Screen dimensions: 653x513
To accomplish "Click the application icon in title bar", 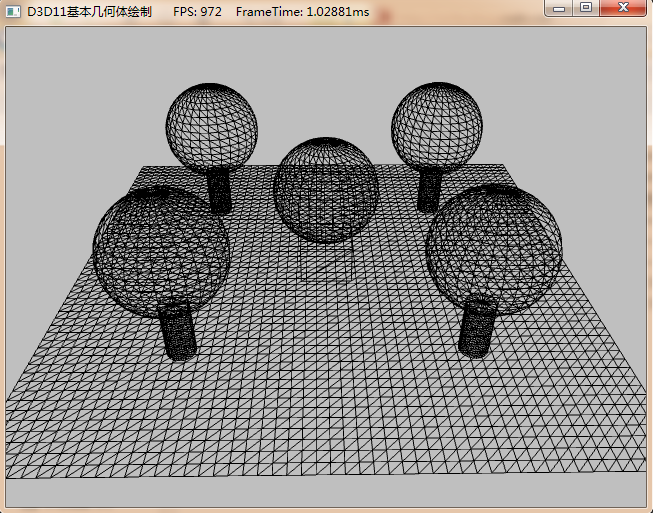I will [x=13, y=10].
